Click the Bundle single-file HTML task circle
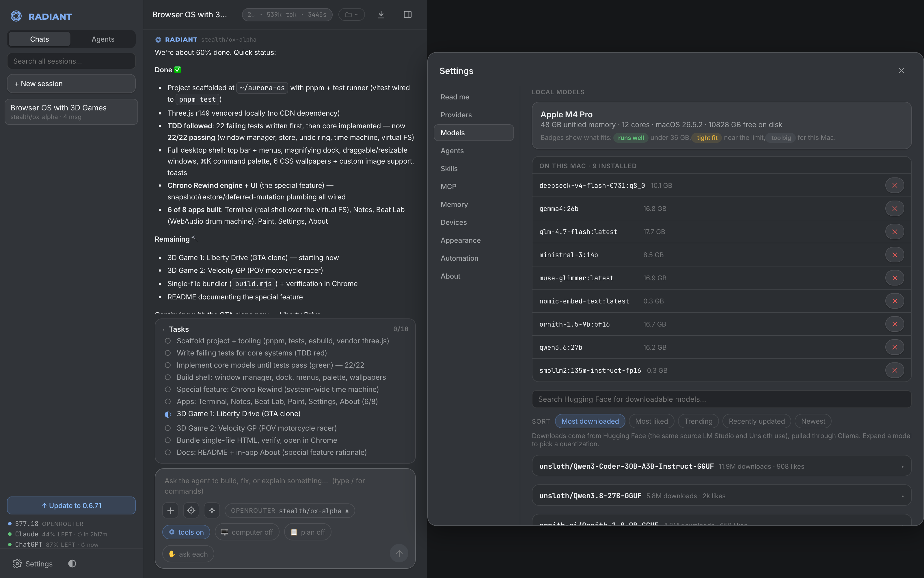 point(167,440)
